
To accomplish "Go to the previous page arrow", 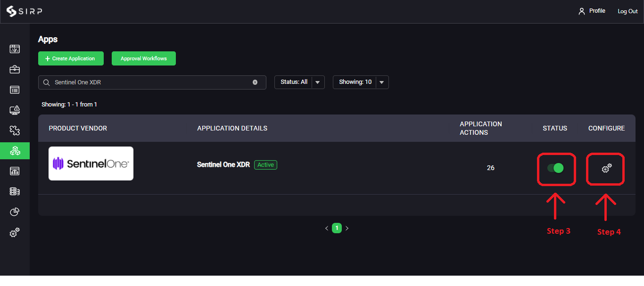I will (327, 228).
